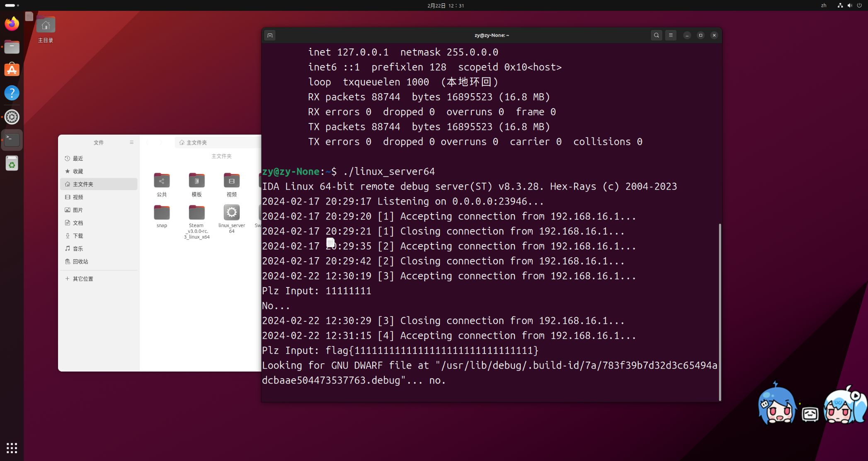The height and width of the screenshot is (461, 868).
Task: Open the Files sidebar menu icon
Action: tap(131, 142)
